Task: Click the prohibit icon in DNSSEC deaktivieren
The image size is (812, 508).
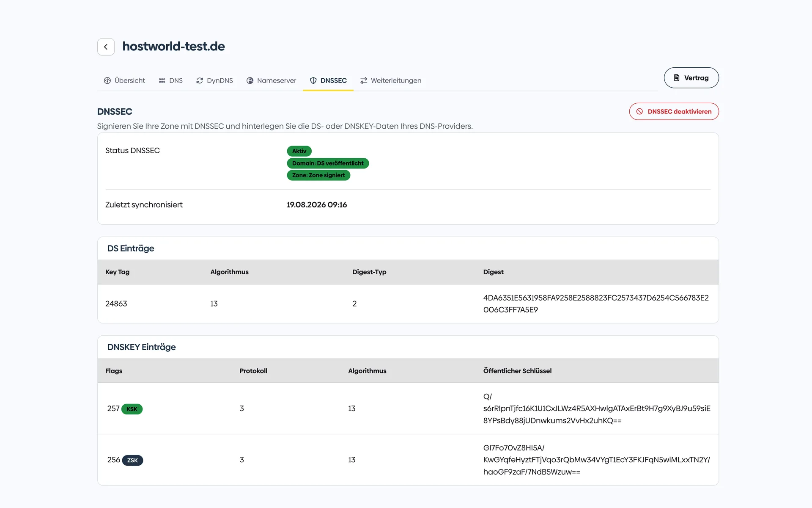Action: (639, 112)
